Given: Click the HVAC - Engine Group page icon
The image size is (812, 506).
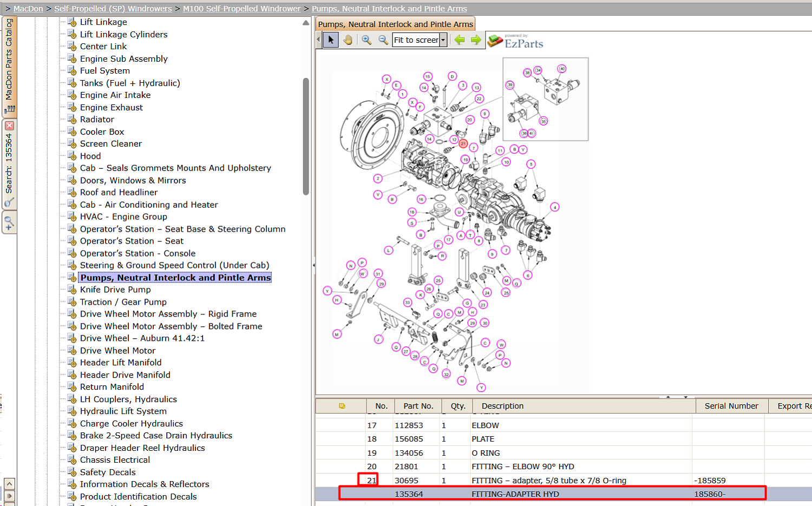Looking at the screenshot, I should (x=71, y=216).
